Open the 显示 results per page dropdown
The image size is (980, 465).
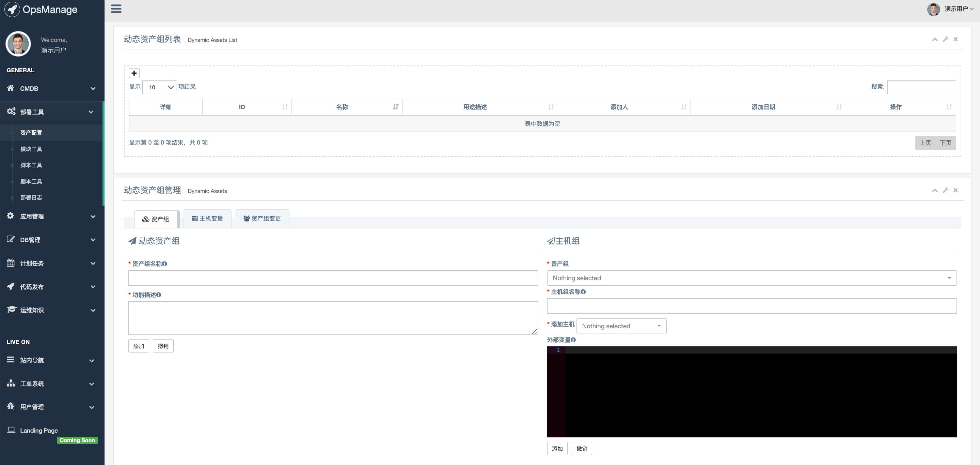pyautogui.click(x=159, y=87)
